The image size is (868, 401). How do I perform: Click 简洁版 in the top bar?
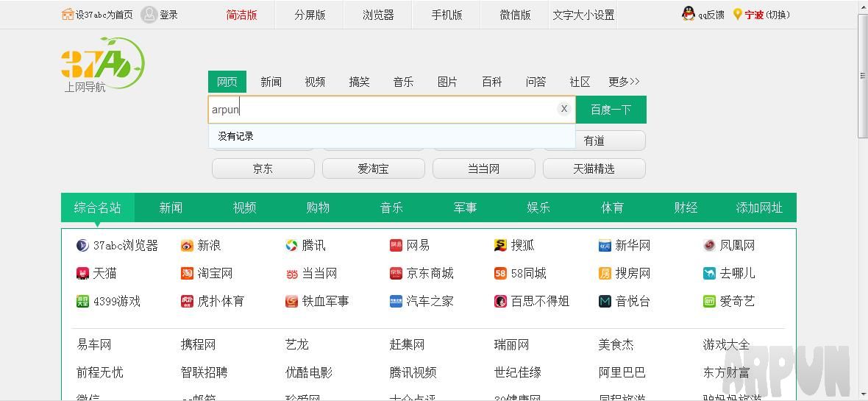[x=242, y=15]
